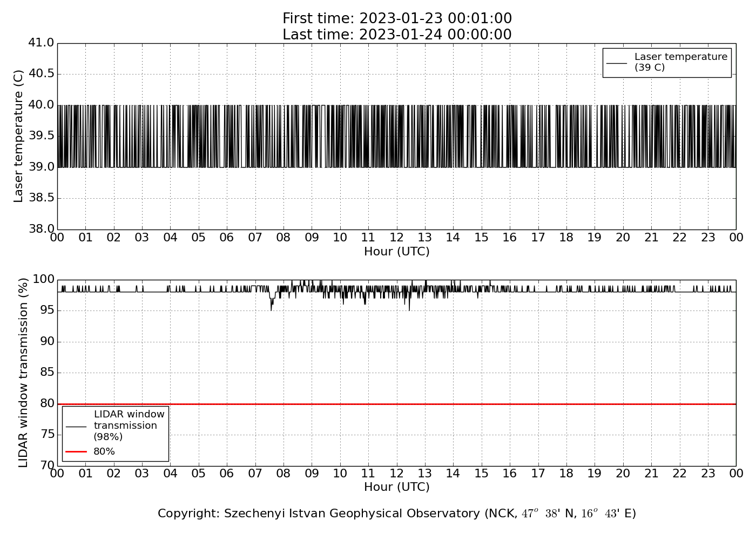Click the 38.5 tick label on the temperature axis

(x=41, y=198)
